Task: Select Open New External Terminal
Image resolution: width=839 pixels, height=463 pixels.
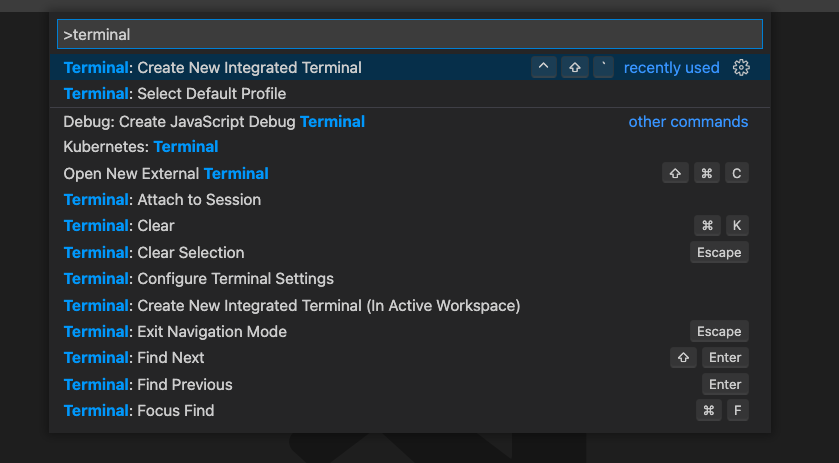Action: [410, 173]
